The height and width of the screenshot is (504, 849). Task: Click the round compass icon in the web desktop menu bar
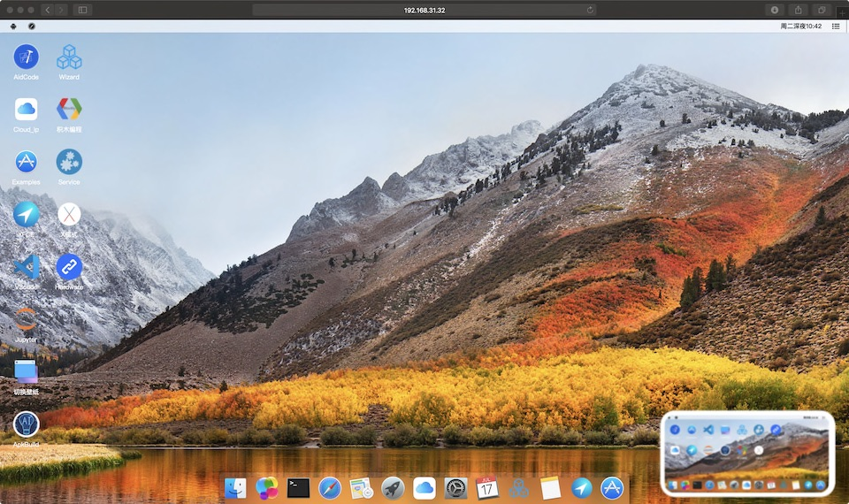tap(32, 26)
